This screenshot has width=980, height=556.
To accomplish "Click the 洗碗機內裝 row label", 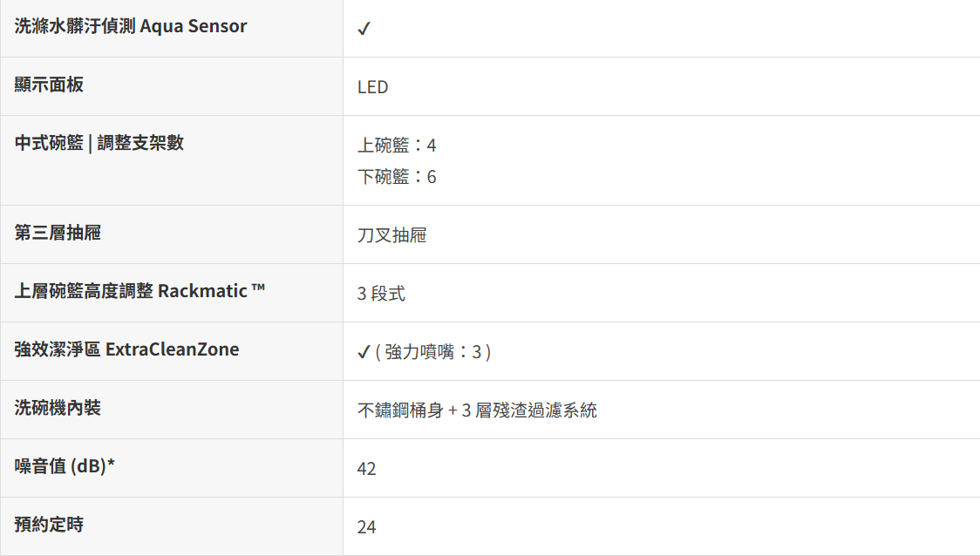I will pyautogui.click(x=58, y=407).
